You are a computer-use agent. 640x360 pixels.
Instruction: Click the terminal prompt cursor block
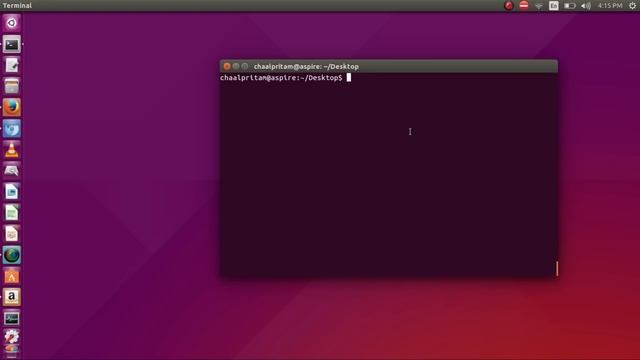point(349,78)
